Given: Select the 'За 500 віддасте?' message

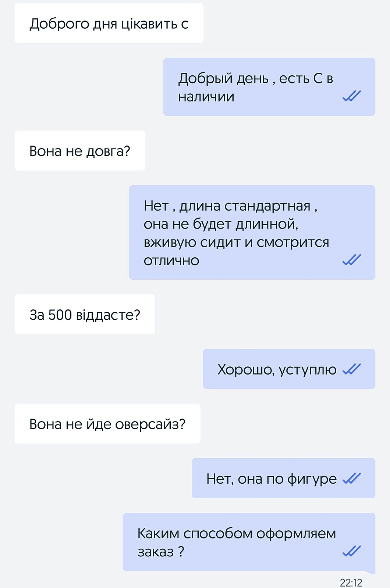Looking at the screenshot, I should tap(85, 315).
